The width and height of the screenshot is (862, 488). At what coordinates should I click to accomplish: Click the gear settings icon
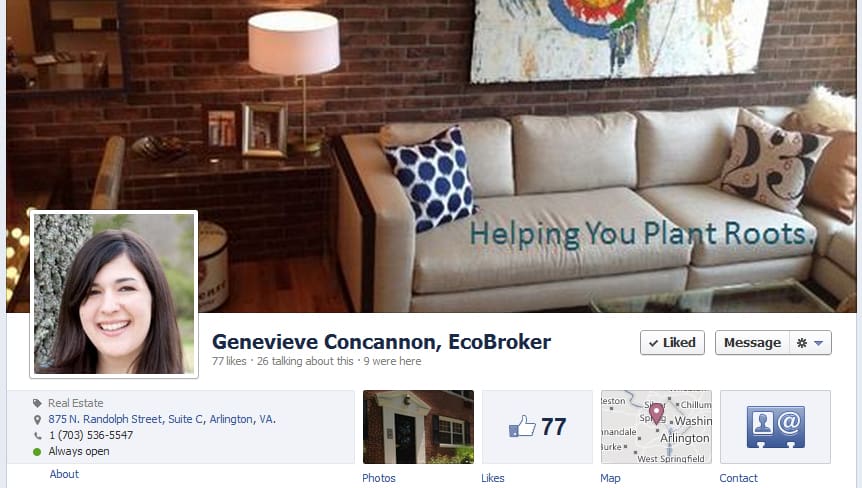click(x=802, y=343)
